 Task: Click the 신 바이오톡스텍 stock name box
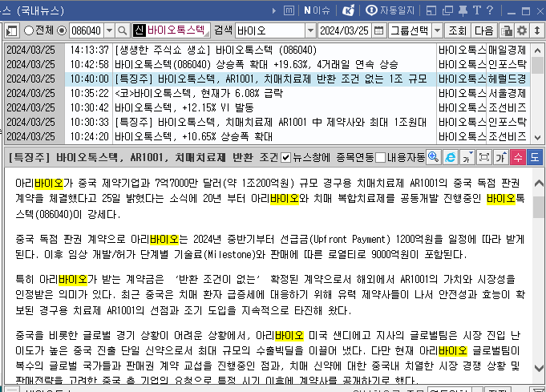tap(172, 30)
